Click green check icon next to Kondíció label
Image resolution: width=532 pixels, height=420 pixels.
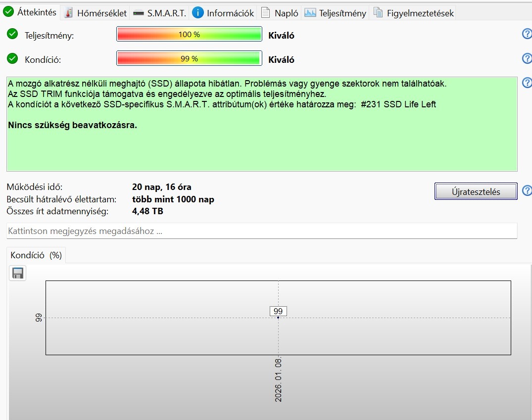pyautogui.click(x=12, y=58)
